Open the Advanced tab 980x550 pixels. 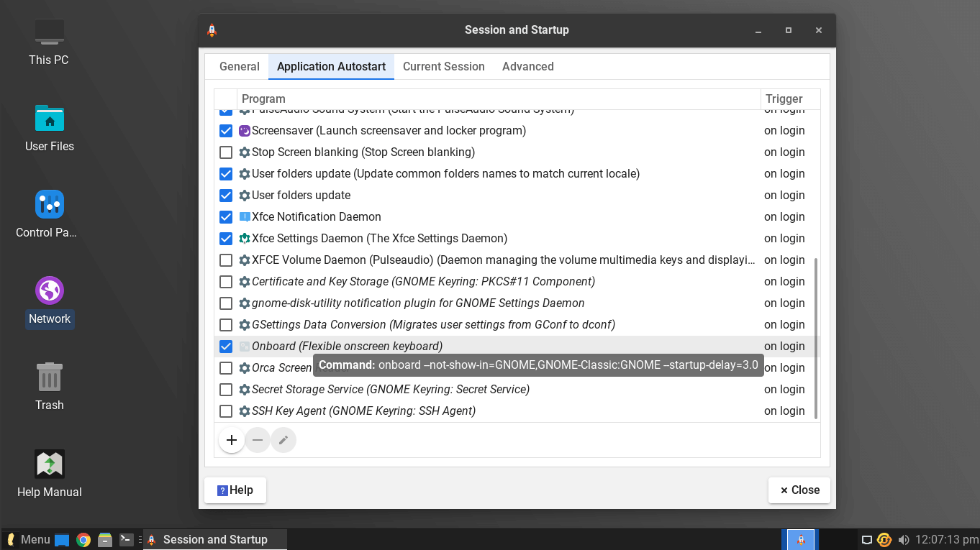(527, 66)
